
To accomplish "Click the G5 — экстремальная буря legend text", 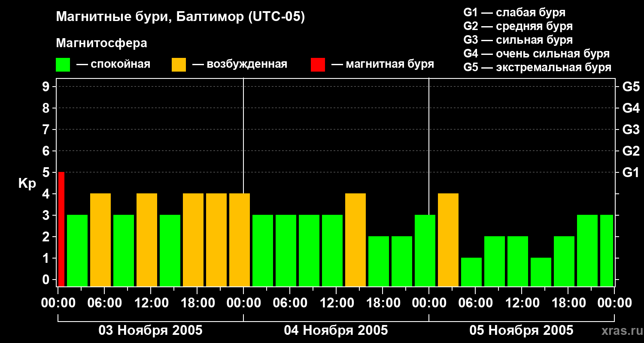I will (537, 67).
